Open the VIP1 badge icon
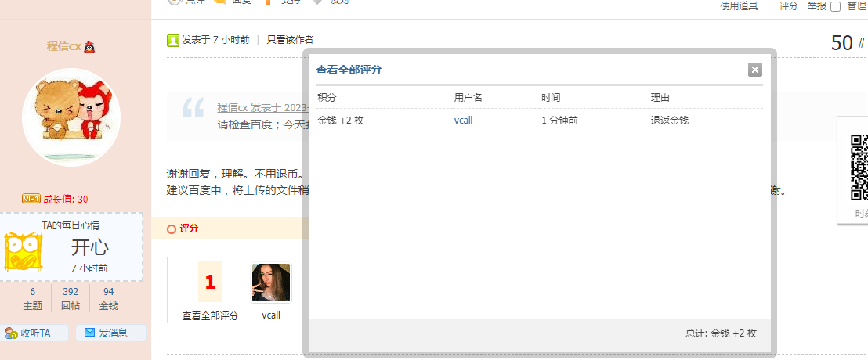This screenshot has height=360, width=868. 31,199
